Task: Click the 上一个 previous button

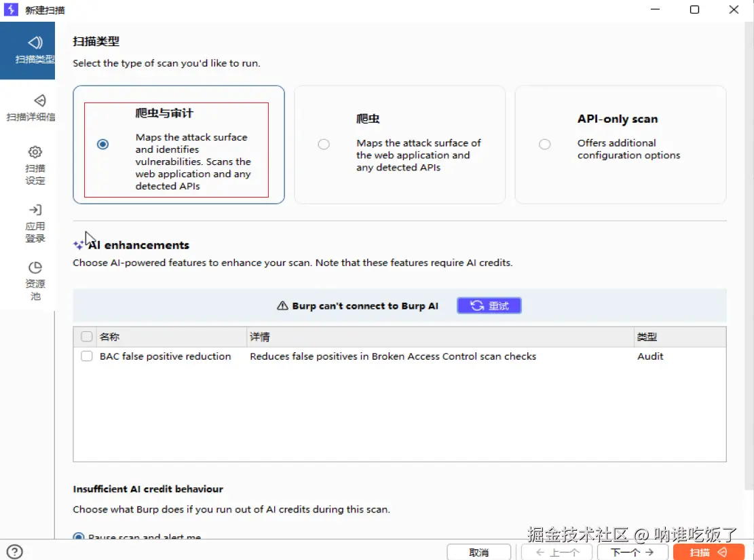Action: [x=557, y=553]
